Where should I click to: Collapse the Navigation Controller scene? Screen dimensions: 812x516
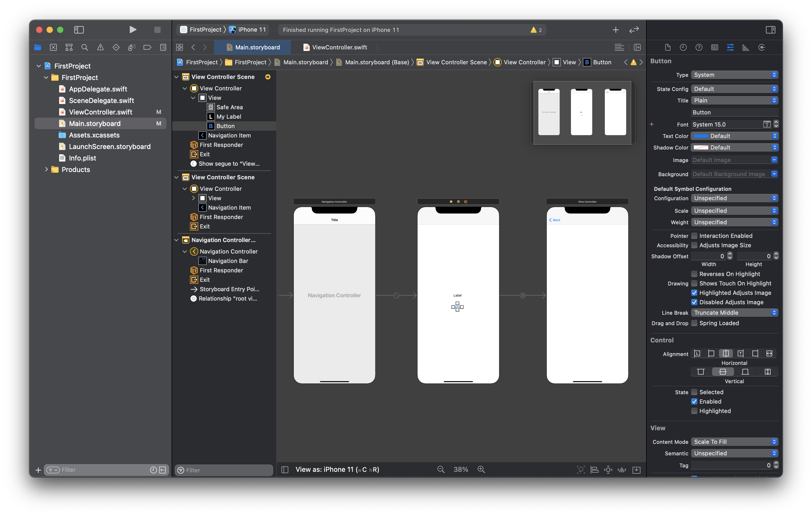[176, 240]
